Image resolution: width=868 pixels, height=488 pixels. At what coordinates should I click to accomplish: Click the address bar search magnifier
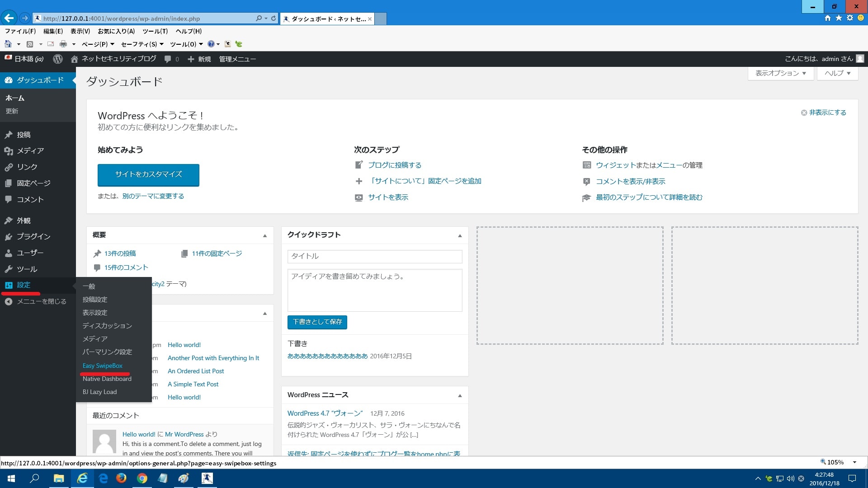pos(259,19)
